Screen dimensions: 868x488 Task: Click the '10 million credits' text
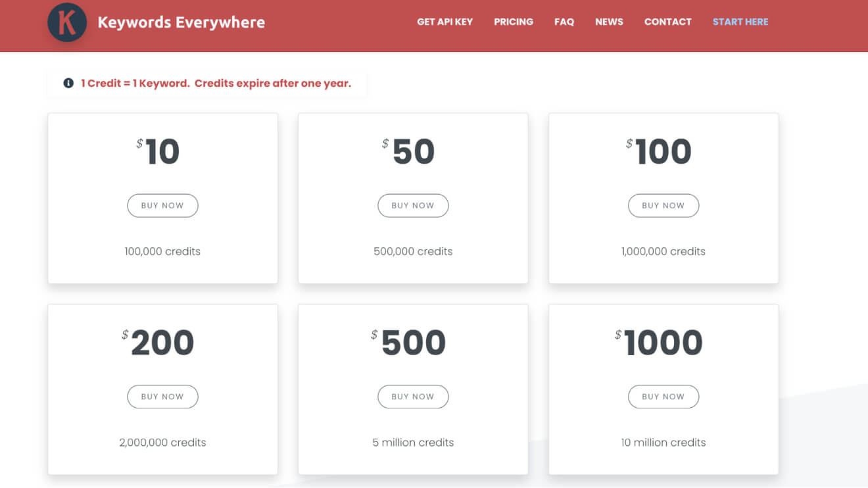[x=663, y=443]
